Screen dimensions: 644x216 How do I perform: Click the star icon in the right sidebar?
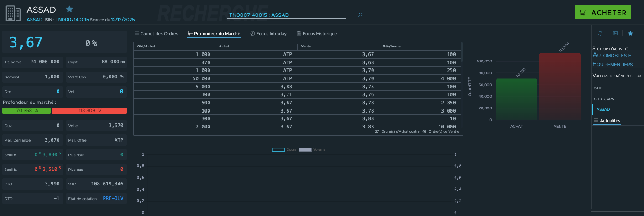(630, 33)
